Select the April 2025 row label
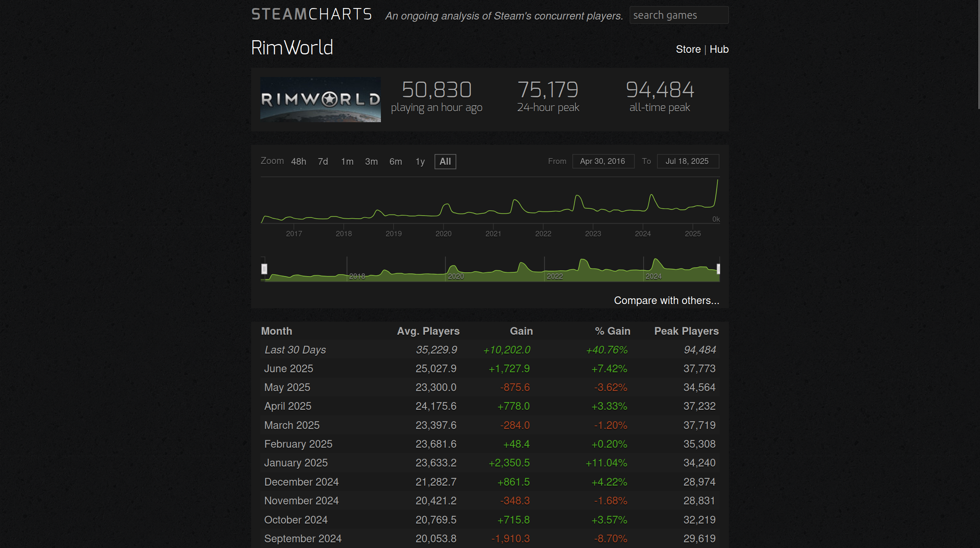The height and width of the screenshot is (548, 980). click(288, 406)
